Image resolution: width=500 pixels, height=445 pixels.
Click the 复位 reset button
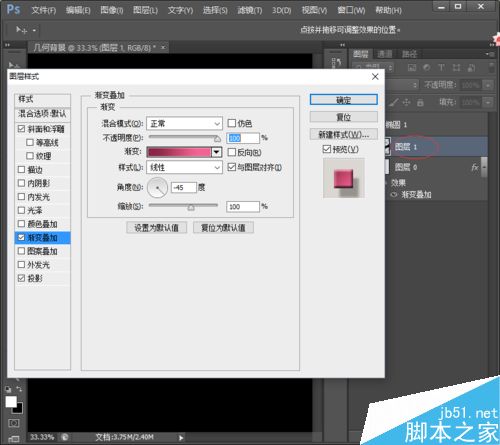pyautogui.click(x=344, y=117)
